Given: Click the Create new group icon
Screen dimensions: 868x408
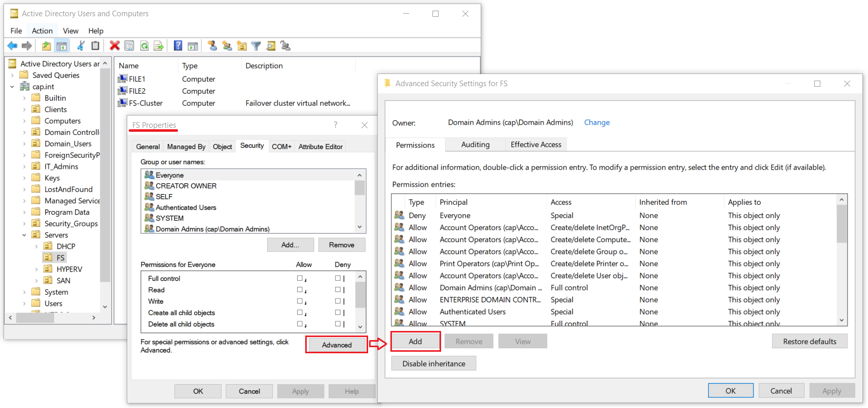Looking at the screenshot, I should (227, 46).
